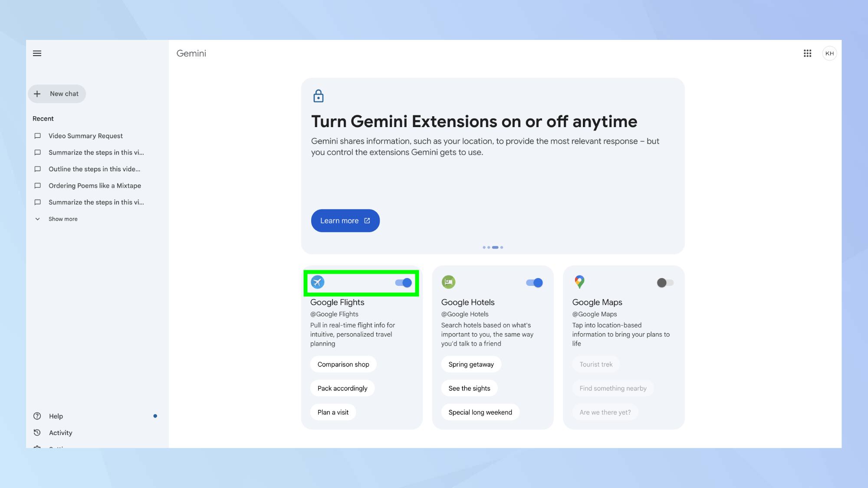
Task: Open the carousel second slide dot
Action: 489,248
